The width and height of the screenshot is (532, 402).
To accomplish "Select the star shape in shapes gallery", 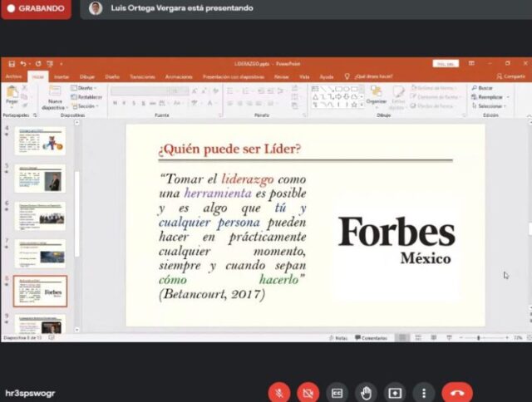I will coord(354,105).
